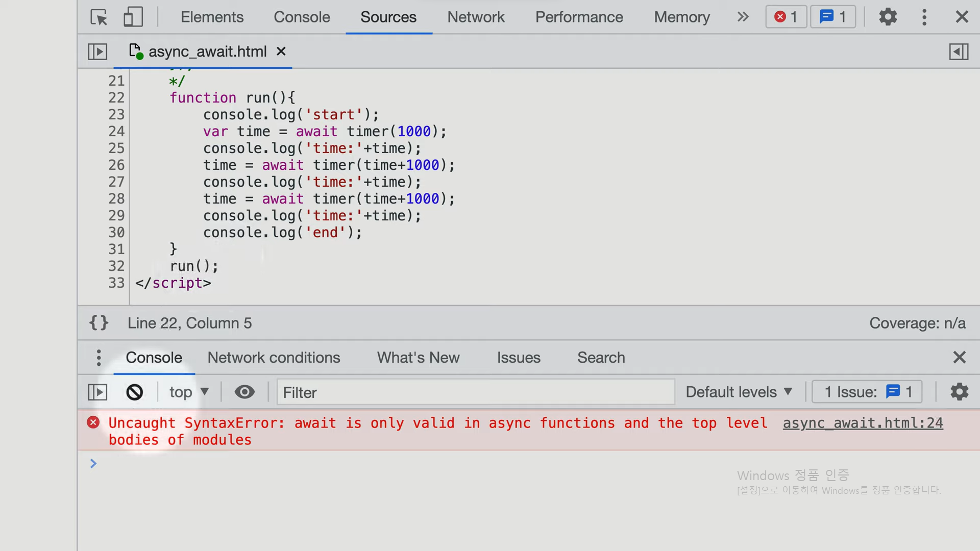Open the Issues drawer tab
The image size is (980, 551).
click(x=519, y=358)
